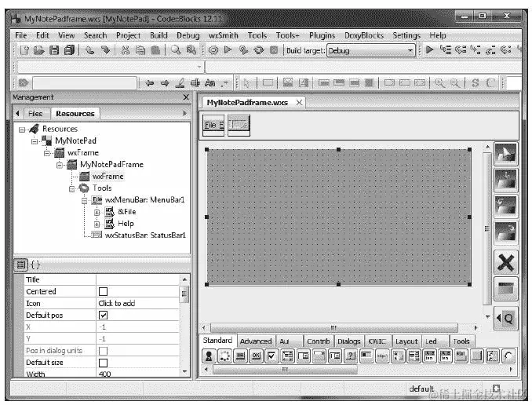This screenshot has width=532, height=405.
Task: Collapse the Tools tree node
Action: pos(72,188)
